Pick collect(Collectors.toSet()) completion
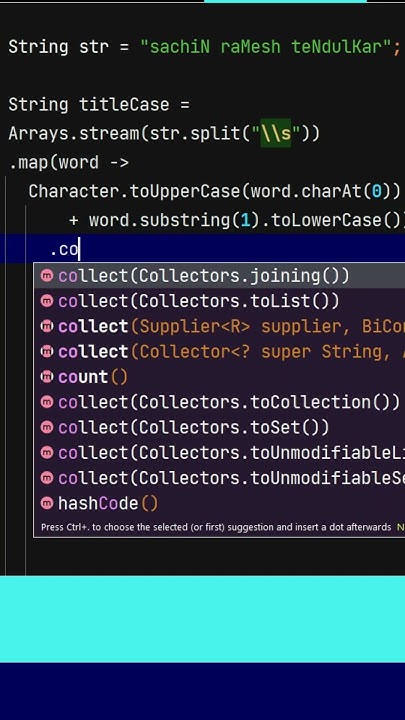Image resolution: width=405 pixels, height=720 pixels. (219, 428)
